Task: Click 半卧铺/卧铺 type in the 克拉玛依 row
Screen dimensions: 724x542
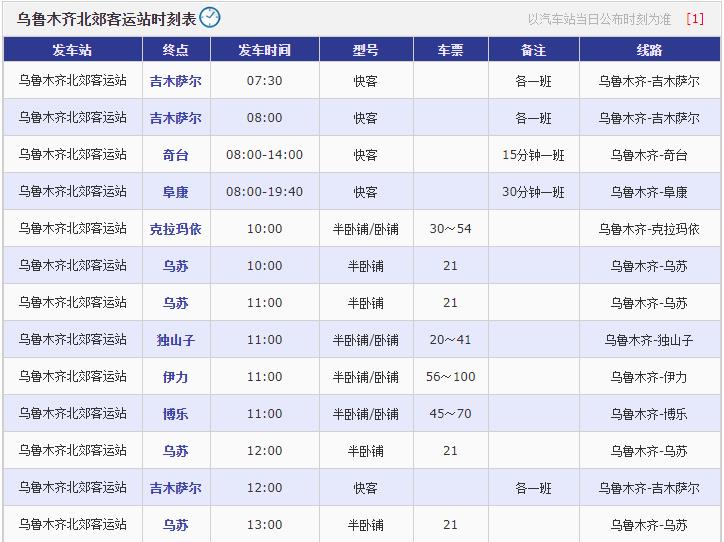Action: [366, 229]
